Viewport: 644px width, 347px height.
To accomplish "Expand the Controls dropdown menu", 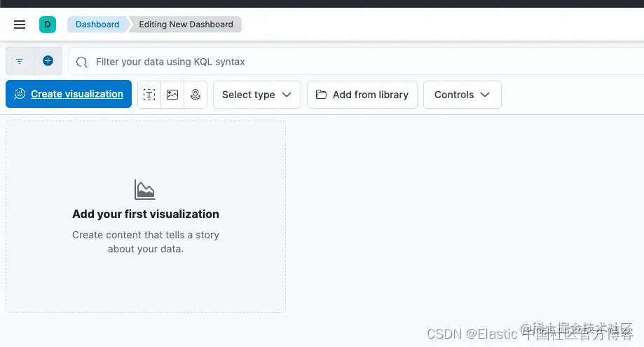I will pos(463,95).
